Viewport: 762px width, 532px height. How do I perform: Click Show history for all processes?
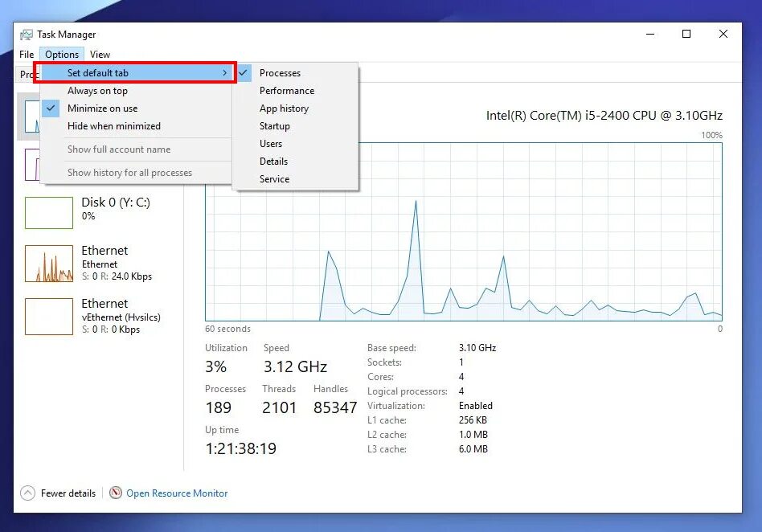(x=135, y=173)
